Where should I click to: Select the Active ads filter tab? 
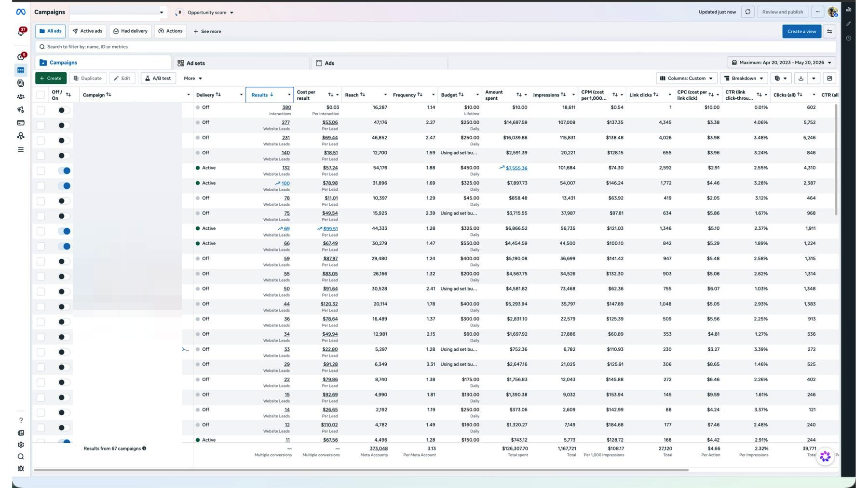tap(87, 31)
